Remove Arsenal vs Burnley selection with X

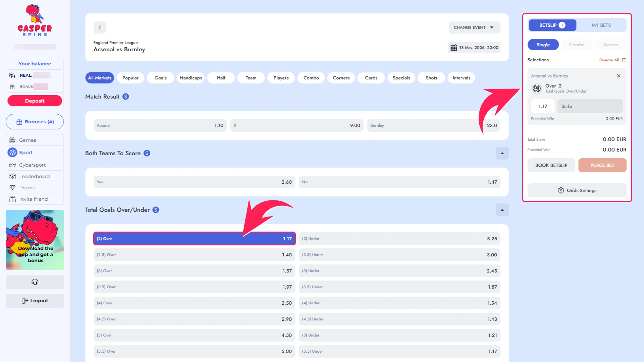point(619,76)
